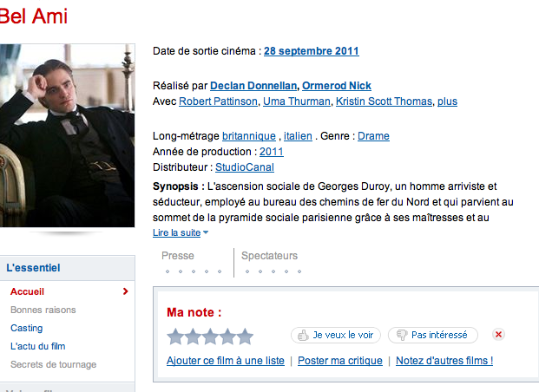Screen dimensions: 539x392
Task: Show more cast with the plus link
Action: tap(447, 101)
